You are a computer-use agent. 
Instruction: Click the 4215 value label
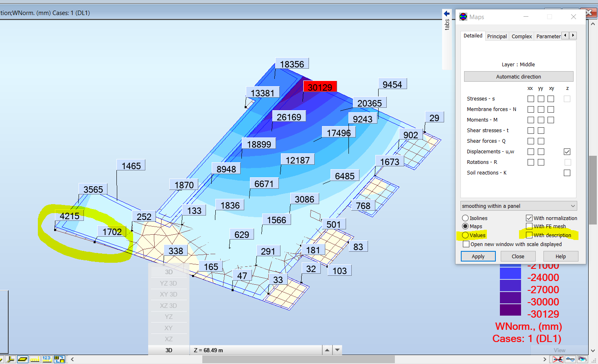[x=70, y=216]
